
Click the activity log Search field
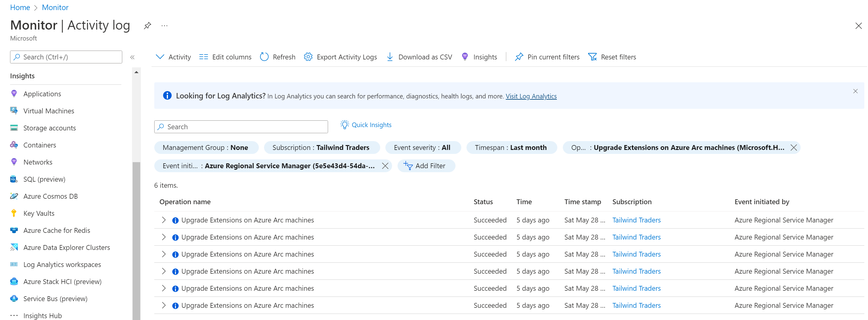241,127
